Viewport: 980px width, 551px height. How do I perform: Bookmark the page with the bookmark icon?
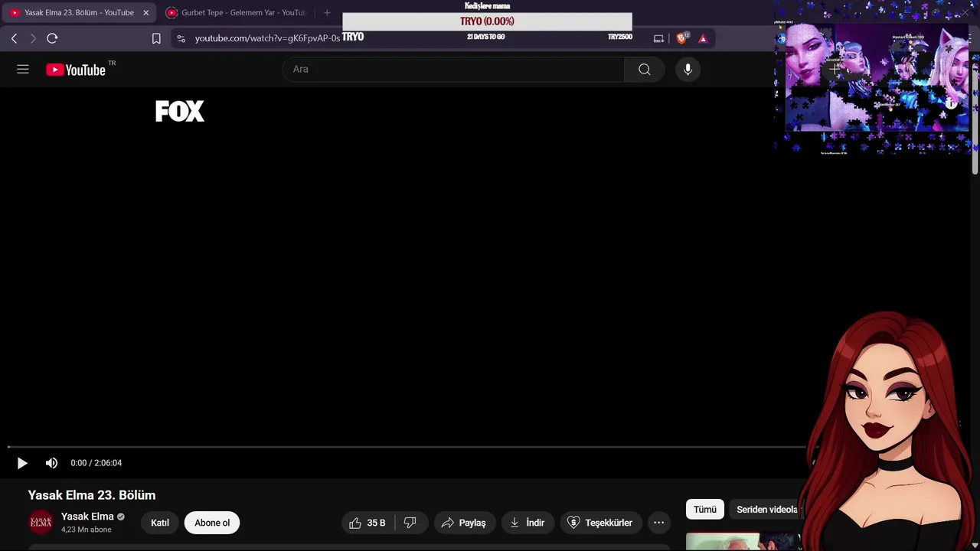[156, 38]
